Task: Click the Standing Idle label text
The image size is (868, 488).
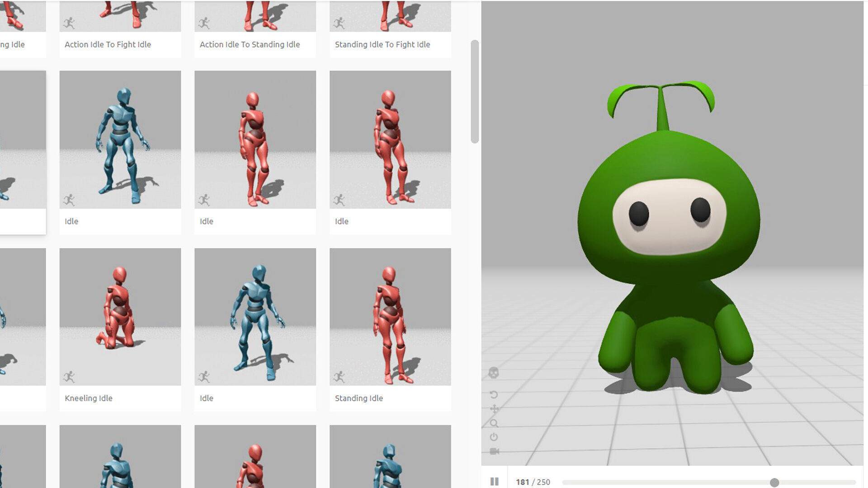Action: coord(359,398)
